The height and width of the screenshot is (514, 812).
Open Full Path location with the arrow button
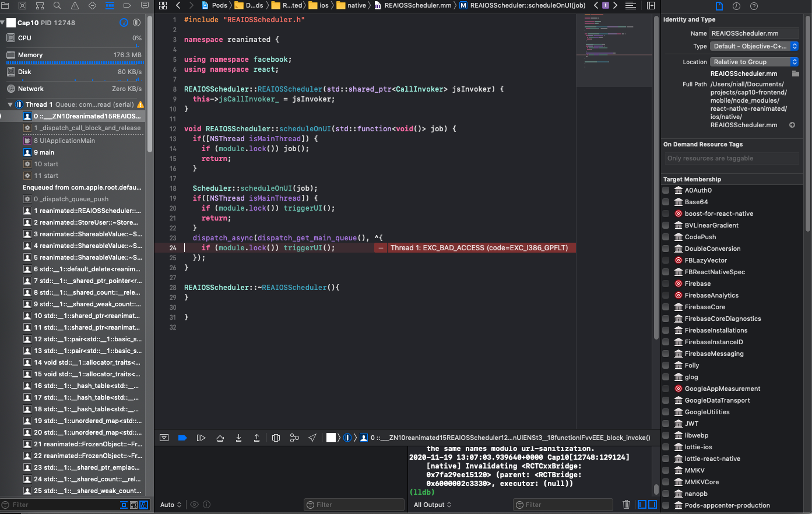pos(791,124)
